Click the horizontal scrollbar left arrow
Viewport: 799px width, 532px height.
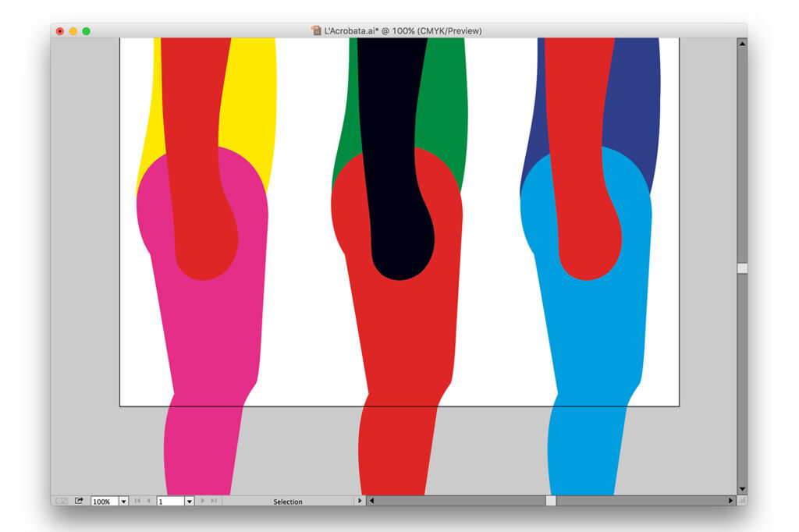tap(371, 501)
